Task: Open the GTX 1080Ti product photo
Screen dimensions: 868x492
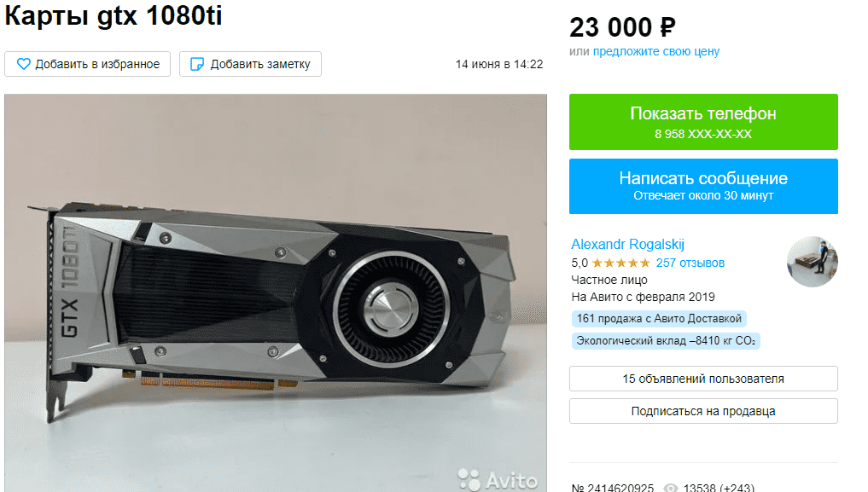Action: (x=276, y=293)
